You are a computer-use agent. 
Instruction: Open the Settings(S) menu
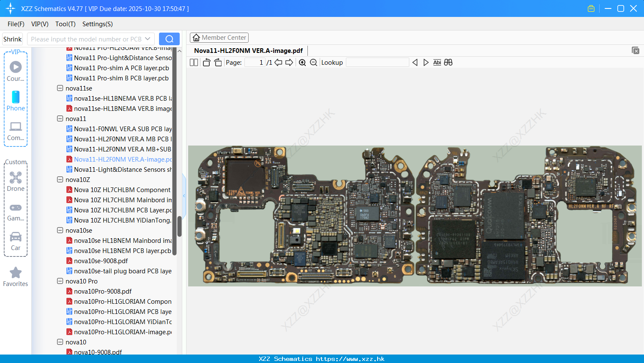click(x=98, y=24)
